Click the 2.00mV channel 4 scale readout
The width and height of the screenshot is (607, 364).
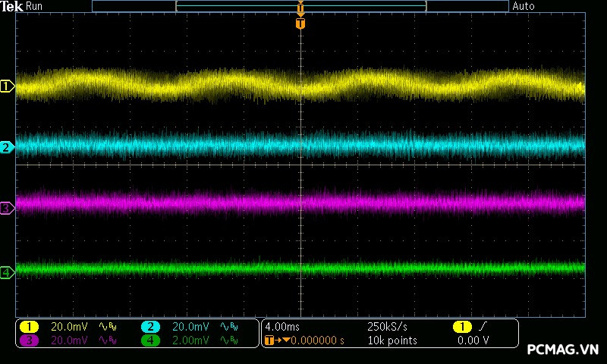[190, 340]
